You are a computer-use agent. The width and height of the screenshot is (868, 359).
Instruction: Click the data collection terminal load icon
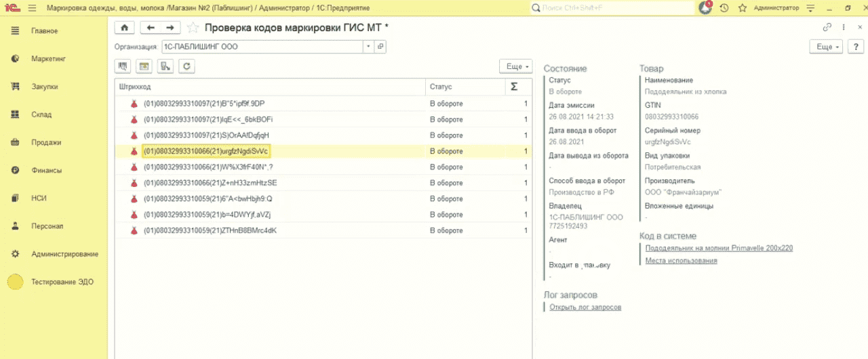click(x=165, y=66)
